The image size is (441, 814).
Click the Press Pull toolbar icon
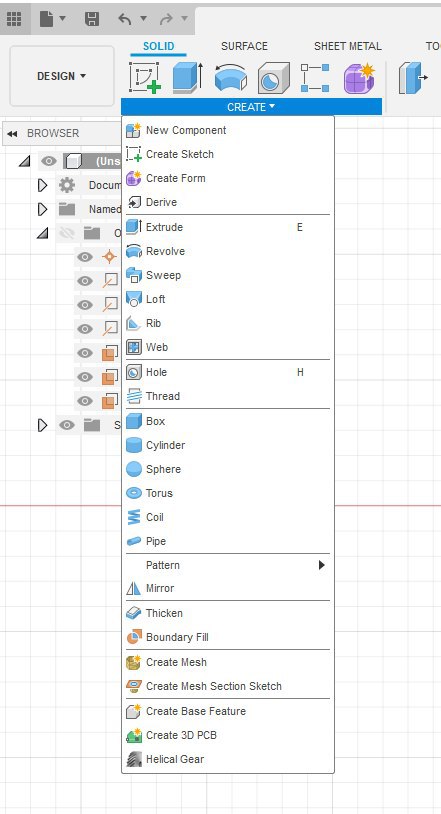[x=413, y=78]
